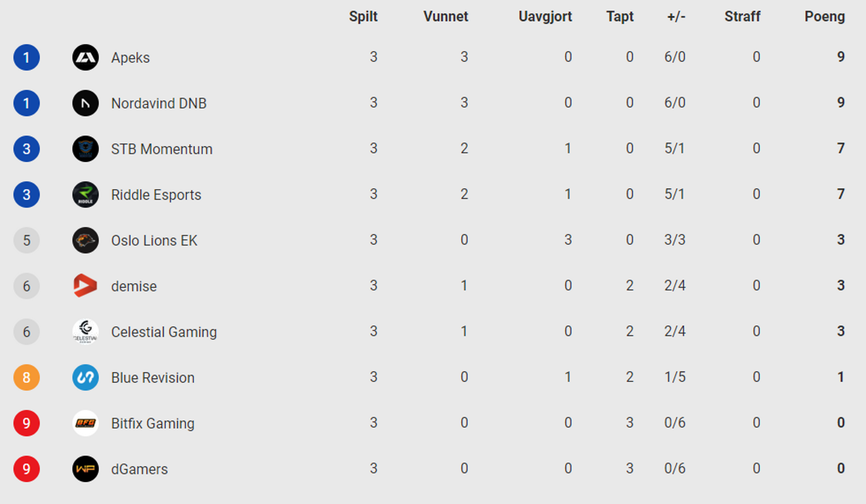866x504 pixels.
Task: Click the Oslo Lions EK logo
Action: [x=85, y=240]
